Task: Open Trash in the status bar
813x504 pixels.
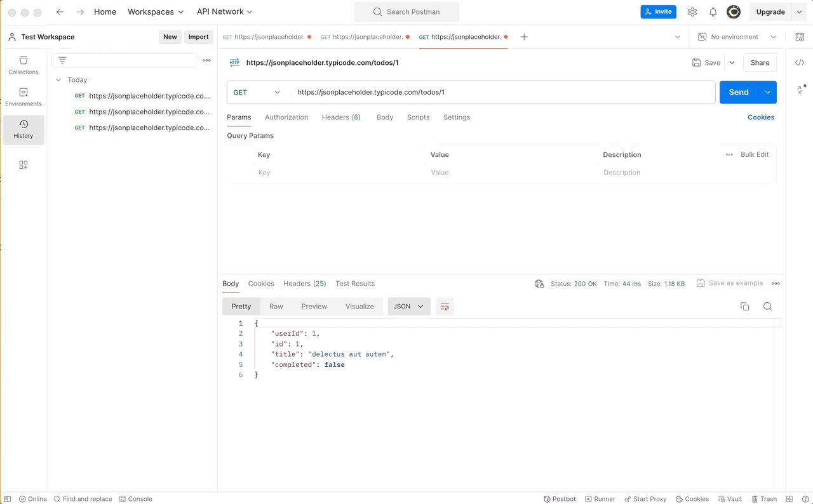Action: (x=764, y=499)
